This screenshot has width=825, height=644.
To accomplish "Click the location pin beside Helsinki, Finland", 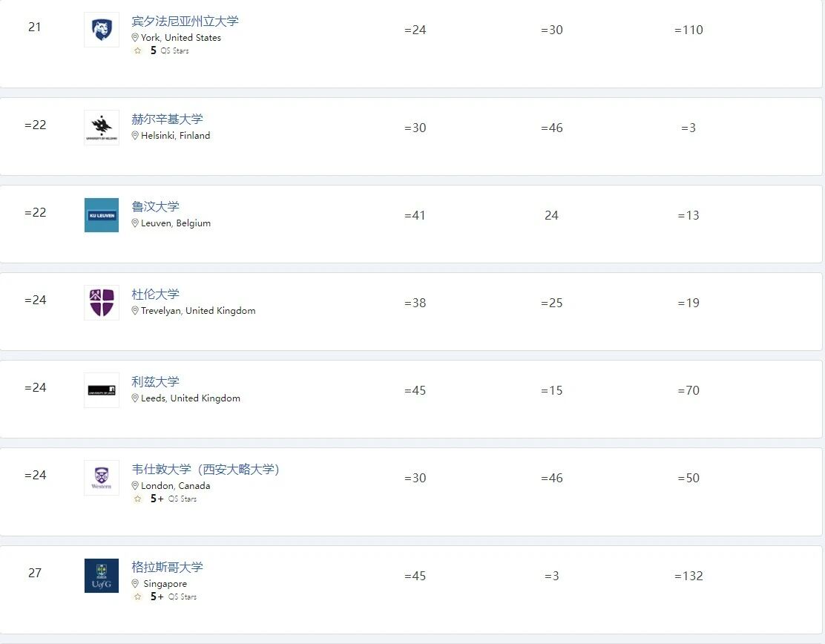I will coord(135,136).
